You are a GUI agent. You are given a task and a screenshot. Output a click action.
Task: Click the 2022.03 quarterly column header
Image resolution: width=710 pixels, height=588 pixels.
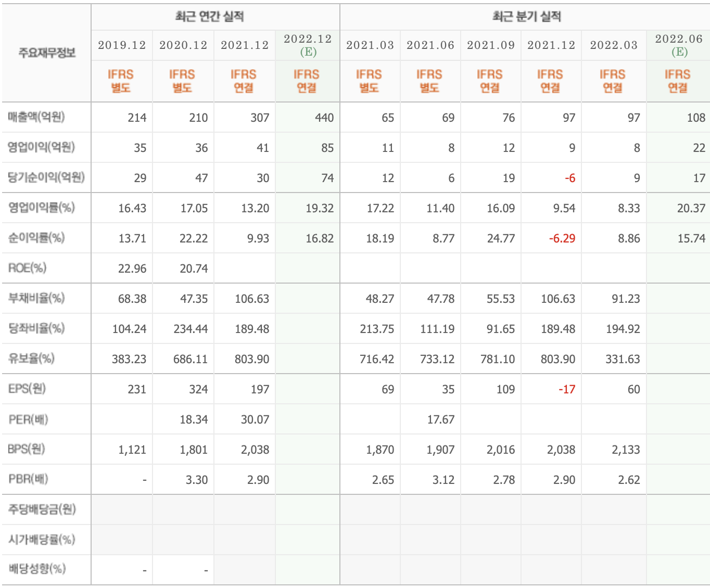pos(614,45)
